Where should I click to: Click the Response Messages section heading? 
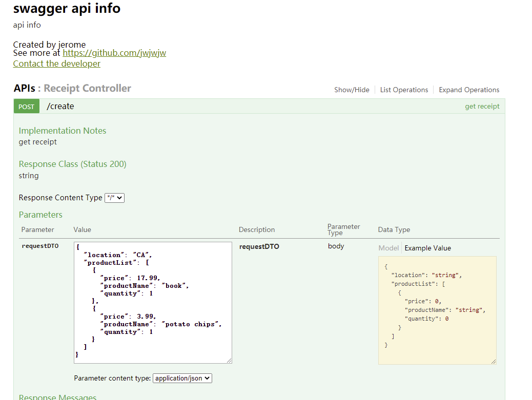(x=57, y=397)
